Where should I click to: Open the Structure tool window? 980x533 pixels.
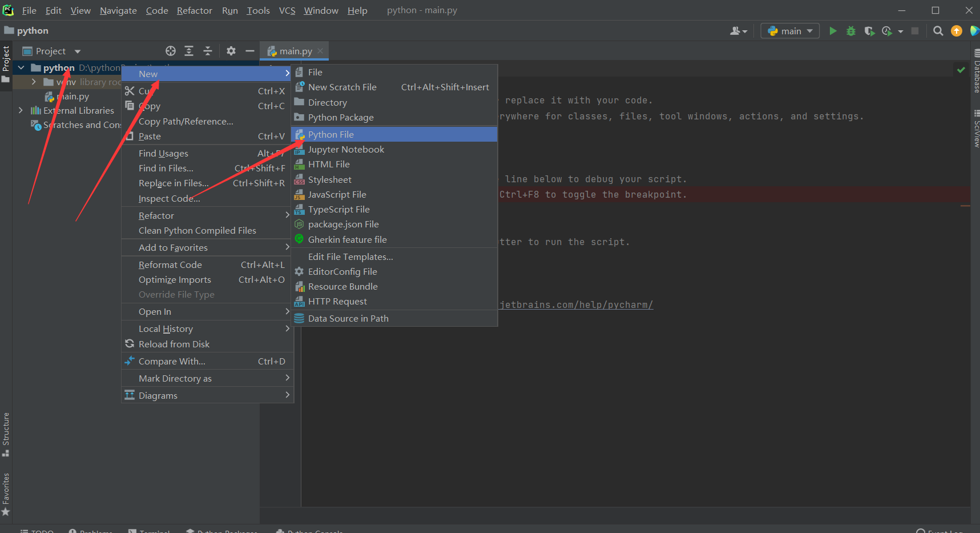click(6, 434)
